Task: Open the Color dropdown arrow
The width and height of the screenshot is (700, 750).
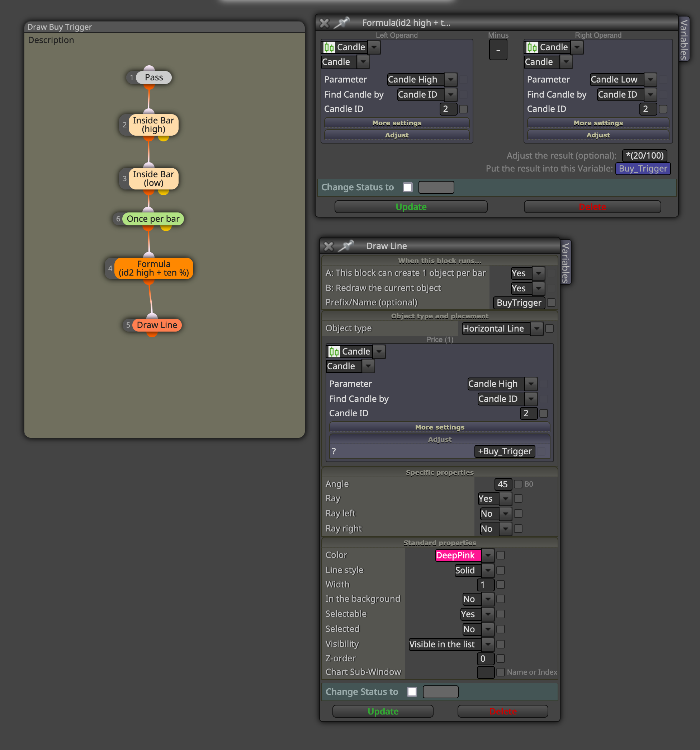Action: (x=488, y=556)
